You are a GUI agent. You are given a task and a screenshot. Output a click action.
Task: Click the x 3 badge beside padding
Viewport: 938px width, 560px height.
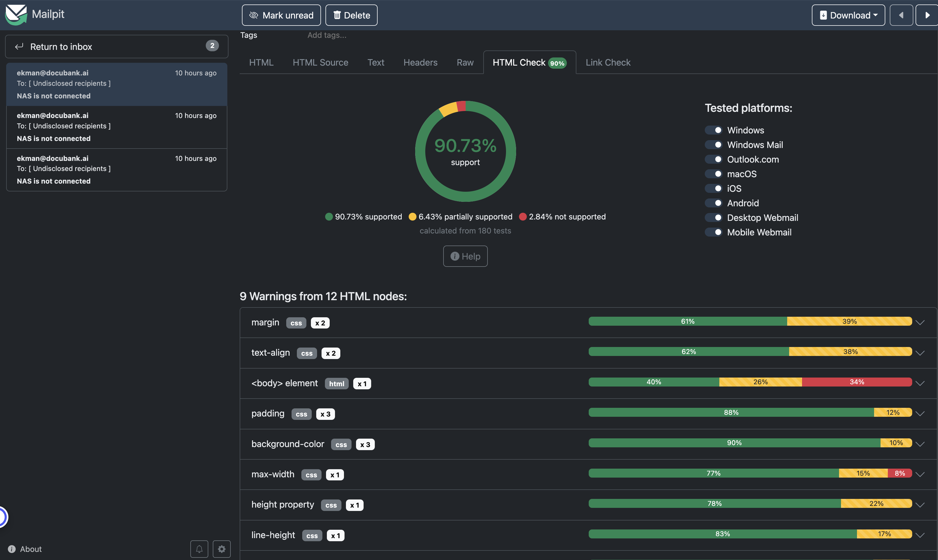click(325, 414)
